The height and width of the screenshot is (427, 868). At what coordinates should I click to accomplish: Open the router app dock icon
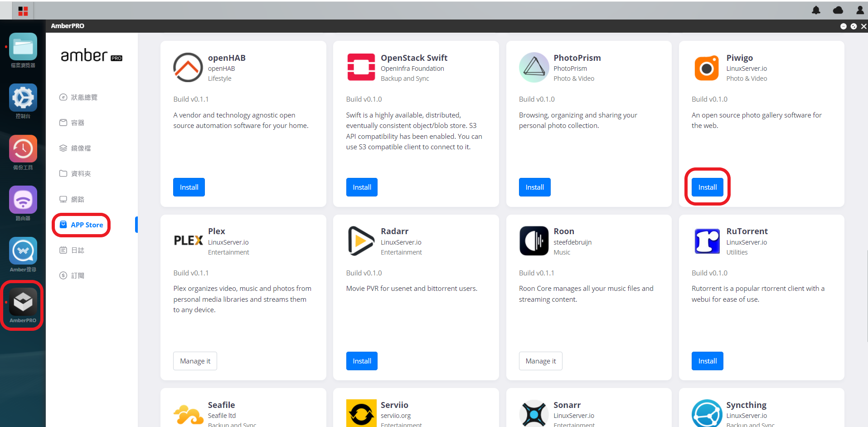point(23,200)
